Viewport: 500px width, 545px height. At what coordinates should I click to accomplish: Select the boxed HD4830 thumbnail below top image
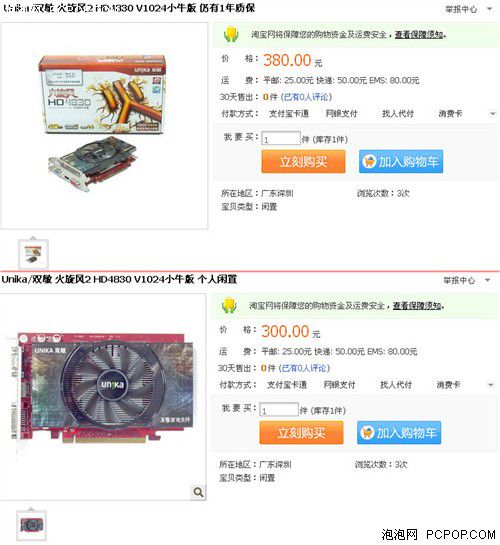[33, 254]
